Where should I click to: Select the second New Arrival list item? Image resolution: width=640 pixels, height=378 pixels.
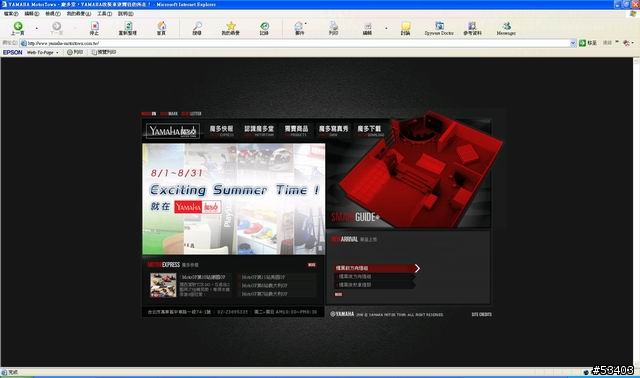click(374, 276)
